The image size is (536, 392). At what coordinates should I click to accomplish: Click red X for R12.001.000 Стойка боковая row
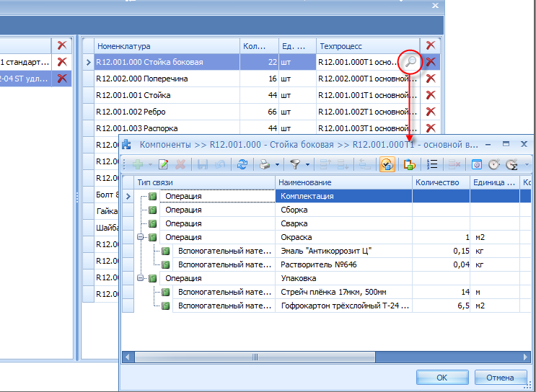click(431, 62)
